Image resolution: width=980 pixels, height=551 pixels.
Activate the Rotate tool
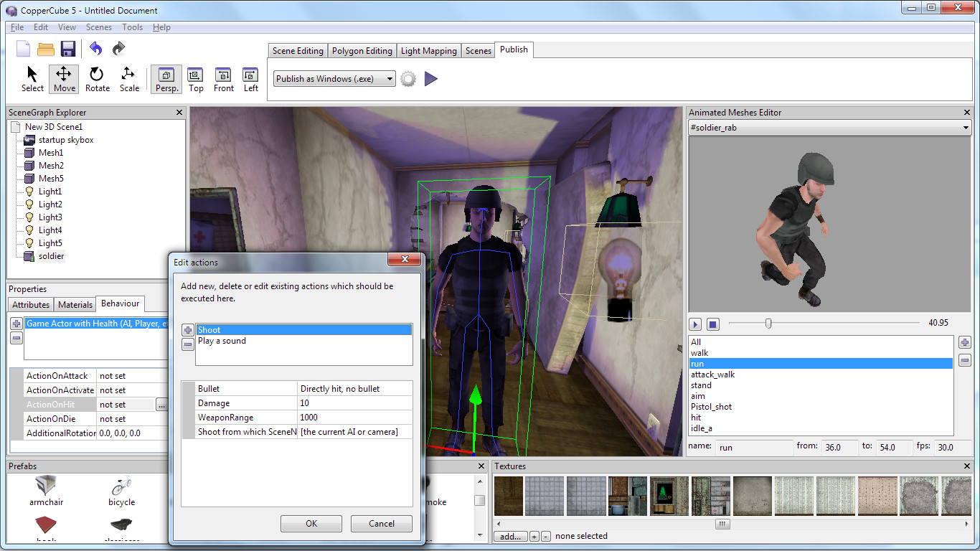97,79
